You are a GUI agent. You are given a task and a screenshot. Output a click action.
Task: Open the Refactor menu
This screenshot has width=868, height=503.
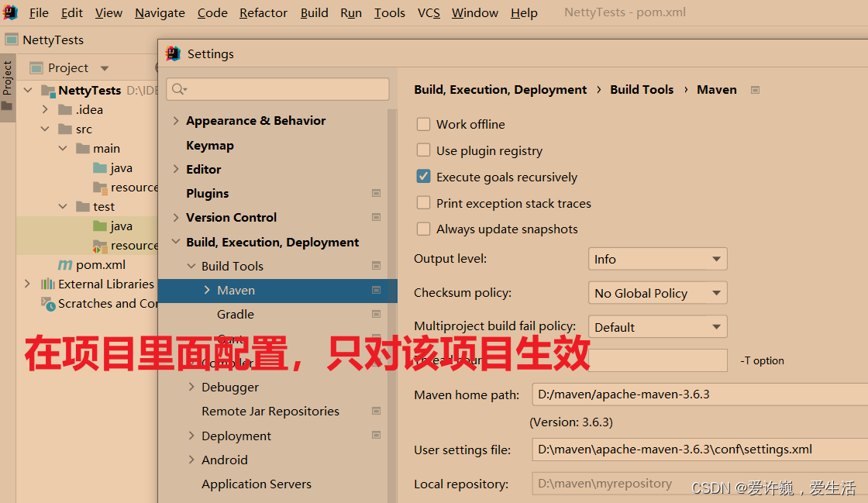[x=263, y=12]
